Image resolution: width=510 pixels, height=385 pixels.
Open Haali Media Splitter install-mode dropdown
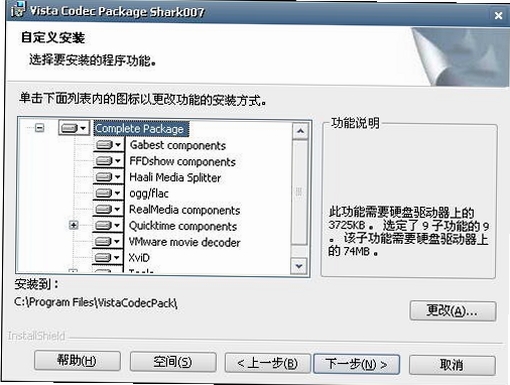tap(108, 177)
